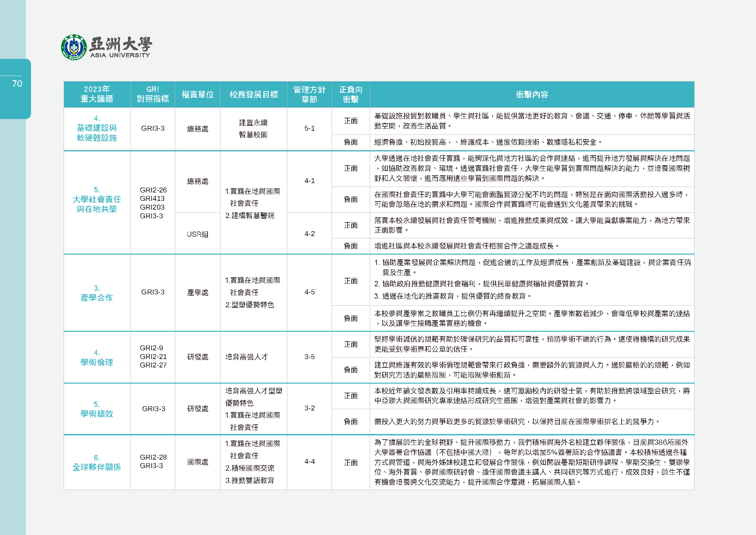Click the item 2. 協助政府推動健康與社會福利
Viewport: 756px width, 535px height.
point(482,284)
